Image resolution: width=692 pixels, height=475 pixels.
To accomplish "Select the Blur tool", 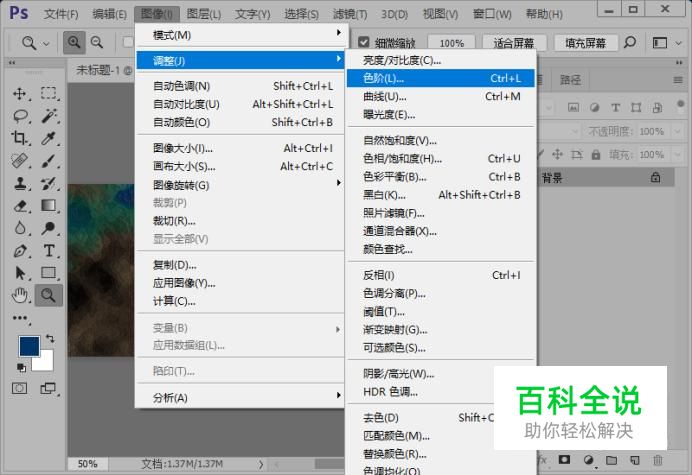I will [x=19, y=228].
